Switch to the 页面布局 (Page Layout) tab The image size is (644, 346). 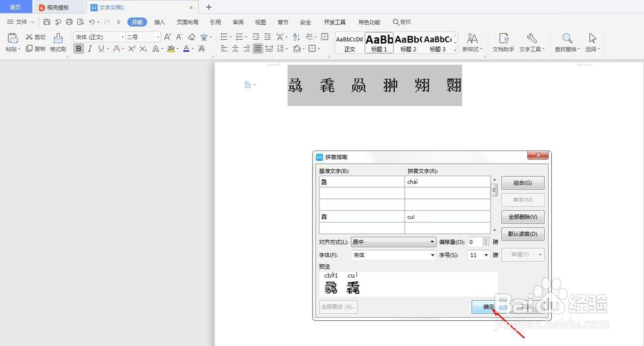tap(187, 22)
